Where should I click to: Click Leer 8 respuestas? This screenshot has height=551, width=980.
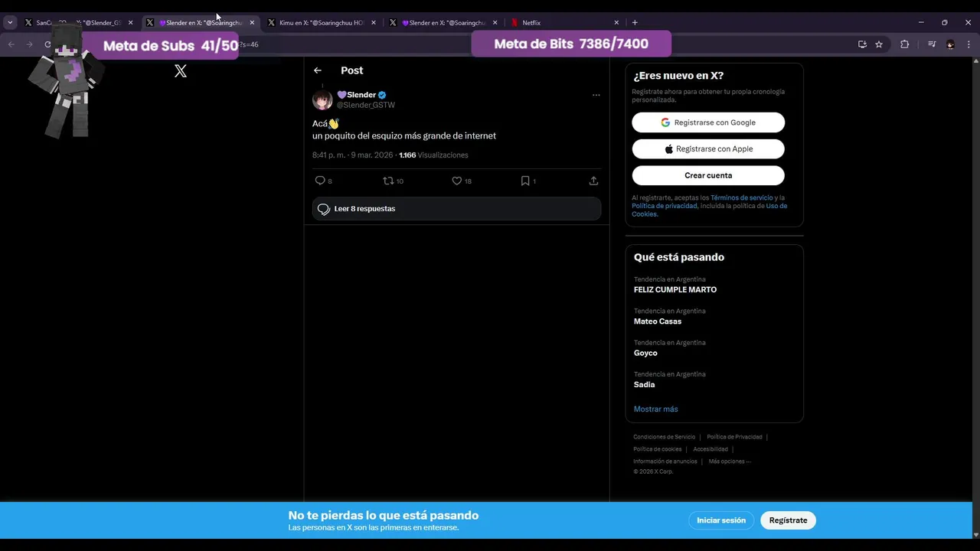[x=456, y=209]
